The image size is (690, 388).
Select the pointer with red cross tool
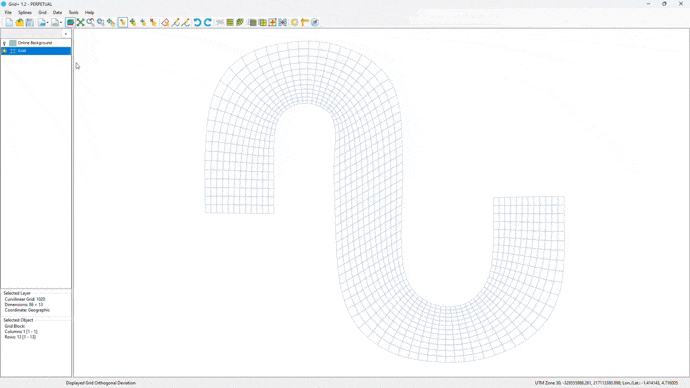pyautogui.click(x=153, y=22)
